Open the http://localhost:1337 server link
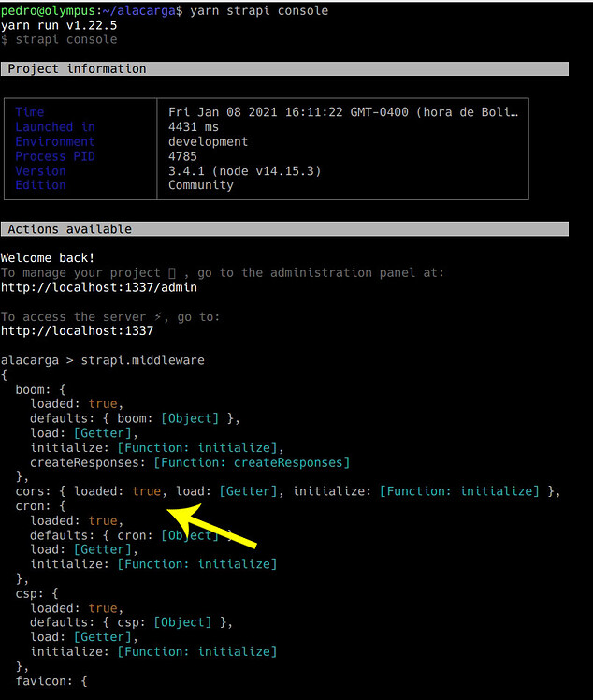593x700 pixels. pyautogui.click(x=77, y=331)
